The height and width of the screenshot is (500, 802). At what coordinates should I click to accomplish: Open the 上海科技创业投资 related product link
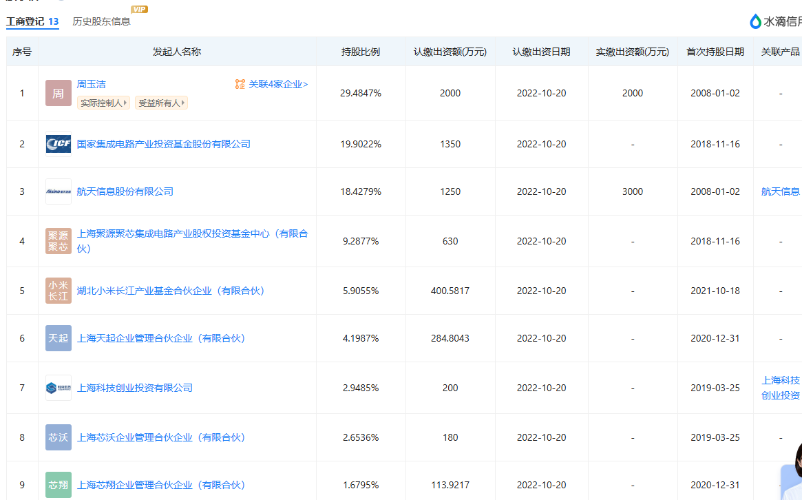[780, 388]
